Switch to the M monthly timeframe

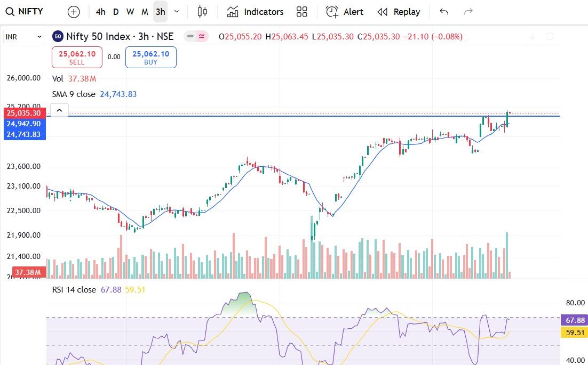click(x=145, y=12)
